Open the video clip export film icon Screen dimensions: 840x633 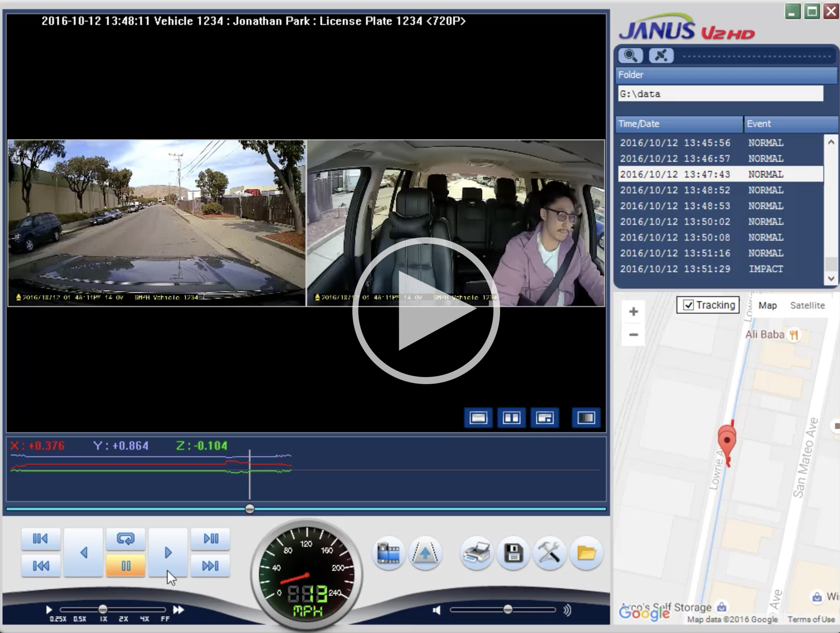388,553
